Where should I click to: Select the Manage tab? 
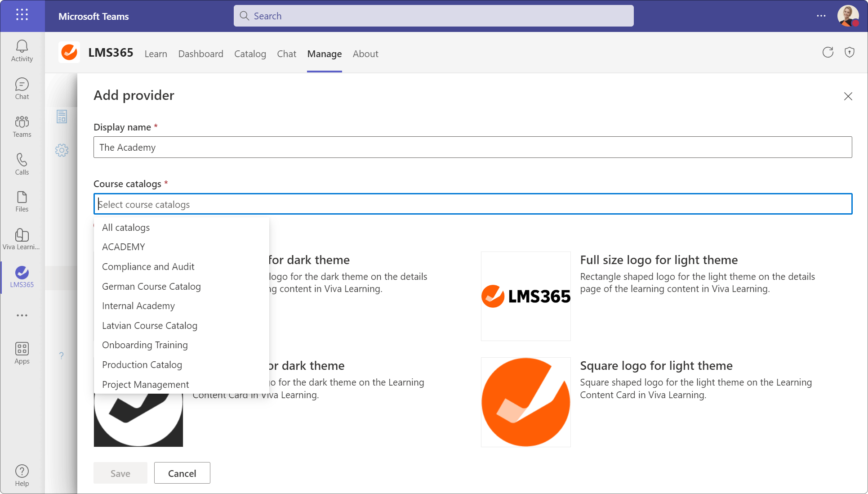coord(325,54)
